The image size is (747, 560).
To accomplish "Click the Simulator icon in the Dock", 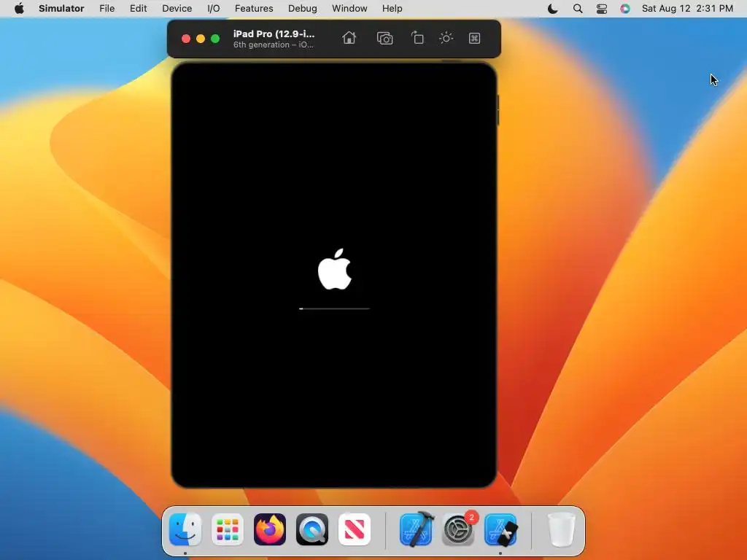I will click(500, 529).
